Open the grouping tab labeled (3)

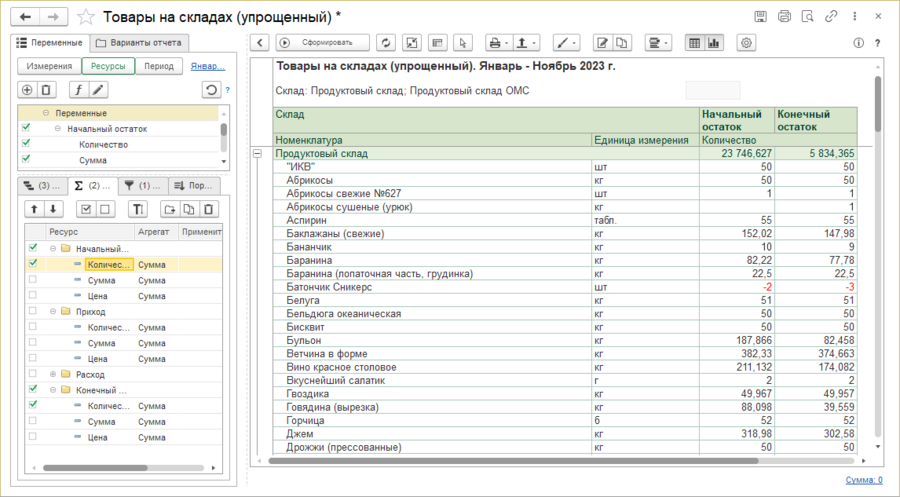[42, 185]
